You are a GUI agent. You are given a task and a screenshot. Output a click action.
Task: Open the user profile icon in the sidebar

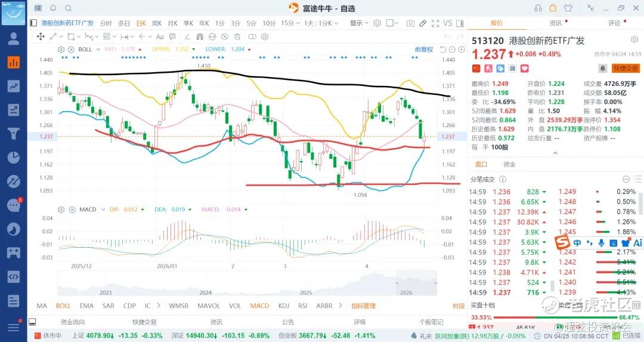pyautogui.click(x=14, y=38)
